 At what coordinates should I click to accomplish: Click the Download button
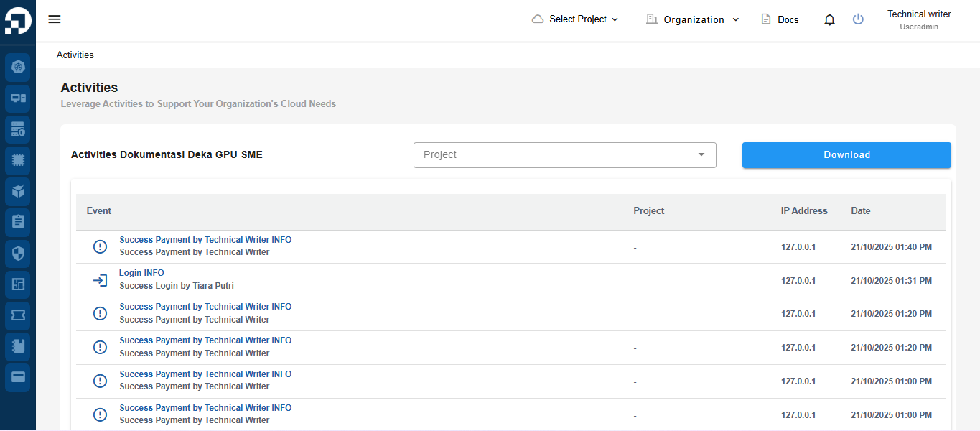coord(846,155)
